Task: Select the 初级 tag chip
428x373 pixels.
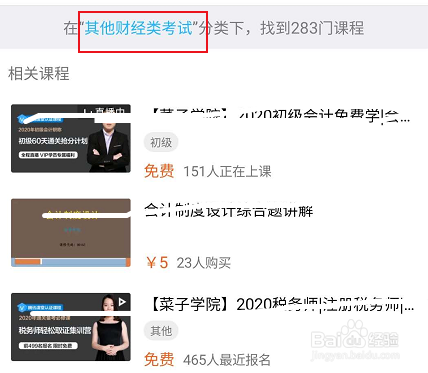Action: tap(161, 142)
